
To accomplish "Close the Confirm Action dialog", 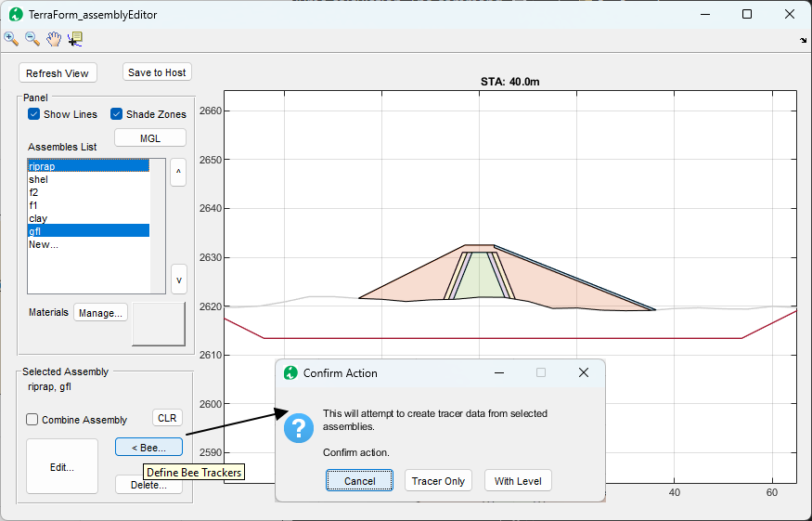I will click(583, 372).
